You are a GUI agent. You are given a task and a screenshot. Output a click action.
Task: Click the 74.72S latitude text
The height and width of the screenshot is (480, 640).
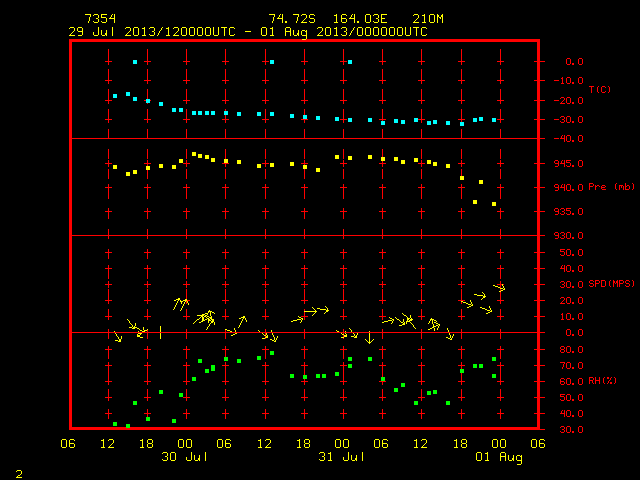(292, 19)
